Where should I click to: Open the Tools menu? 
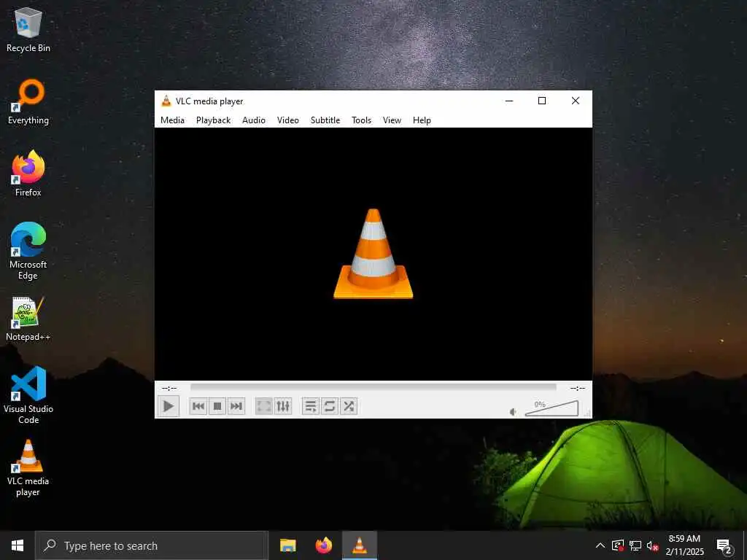coord(362,120)
